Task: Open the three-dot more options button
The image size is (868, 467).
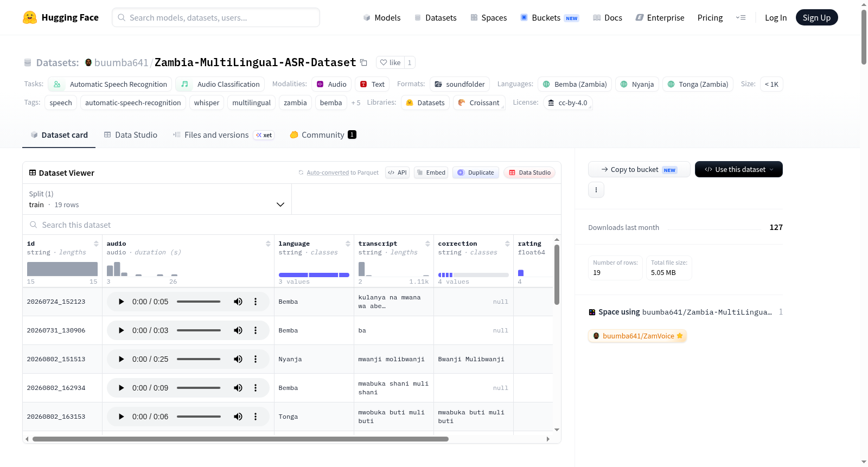Action: coord(596,190)
